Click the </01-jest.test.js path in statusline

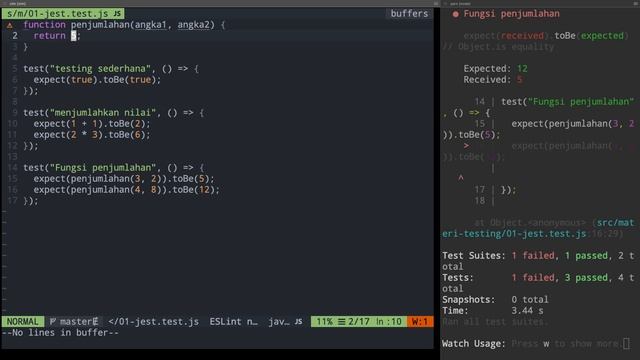[153, 322]
